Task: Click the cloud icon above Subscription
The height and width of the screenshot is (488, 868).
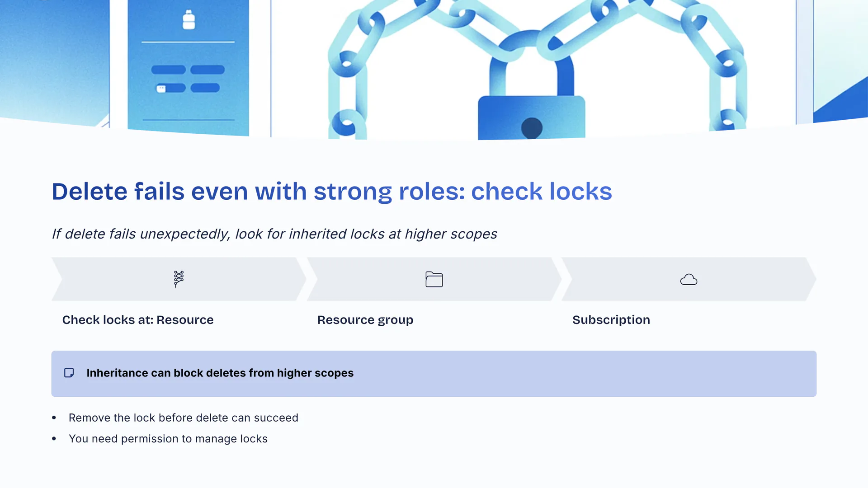Action: pos(689,280)
